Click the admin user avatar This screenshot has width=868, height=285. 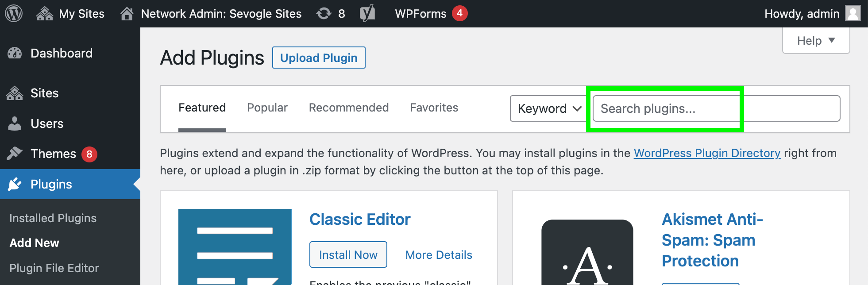pyautogui.click(x=853, y=13)
